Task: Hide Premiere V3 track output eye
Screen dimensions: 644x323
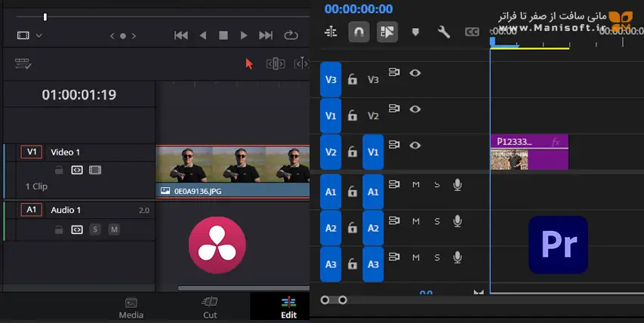Action: [x=415, y=73]
